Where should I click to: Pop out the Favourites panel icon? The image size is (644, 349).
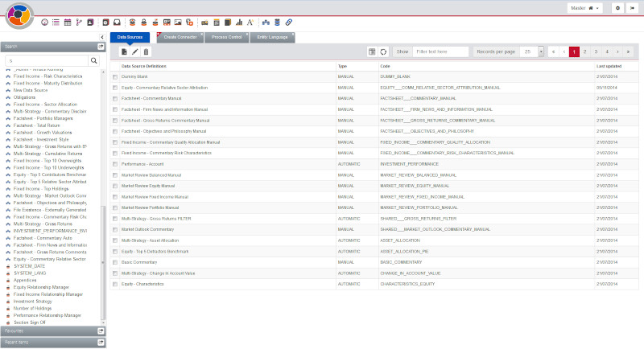pos(101,331)
